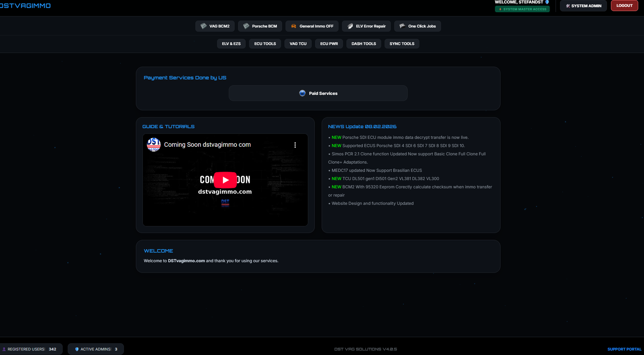Click the DSTVAGIMMO logo
The image size is (644, 355).
[x=25, y=6]
